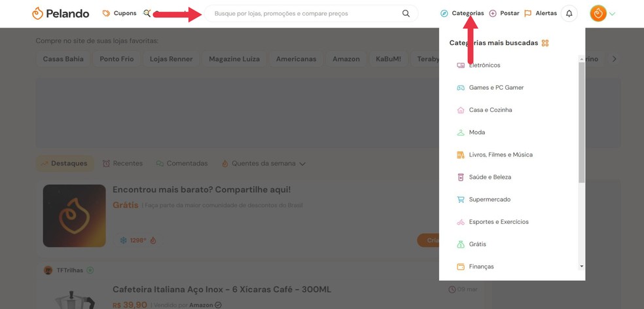Screen dimensions: 644x309
Task: Click the snowflake vote icon
Action: point(123,240)
